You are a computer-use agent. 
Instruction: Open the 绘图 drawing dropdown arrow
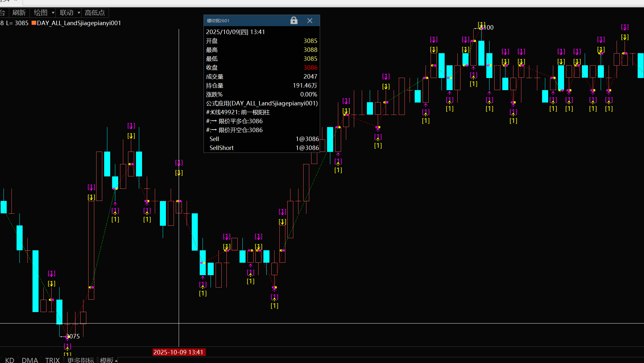[x=53, y=13]
